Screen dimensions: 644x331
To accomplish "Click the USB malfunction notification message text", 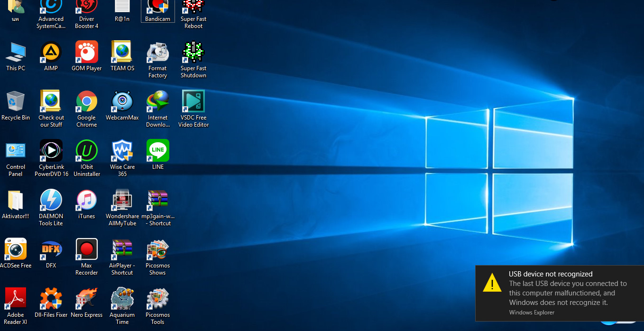I will click(568, 293).
